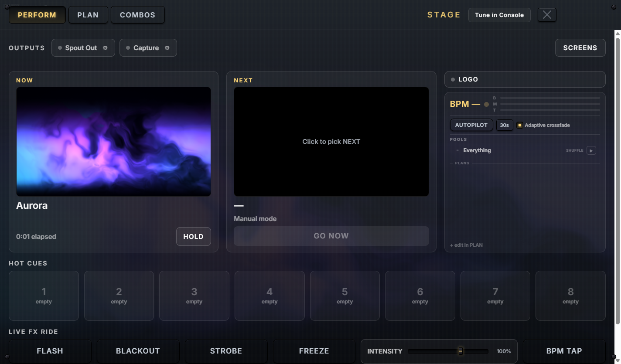The width and height of the screenshot is (621, 364).
Task: Close the Stage view with X
Action: [547, 15]
